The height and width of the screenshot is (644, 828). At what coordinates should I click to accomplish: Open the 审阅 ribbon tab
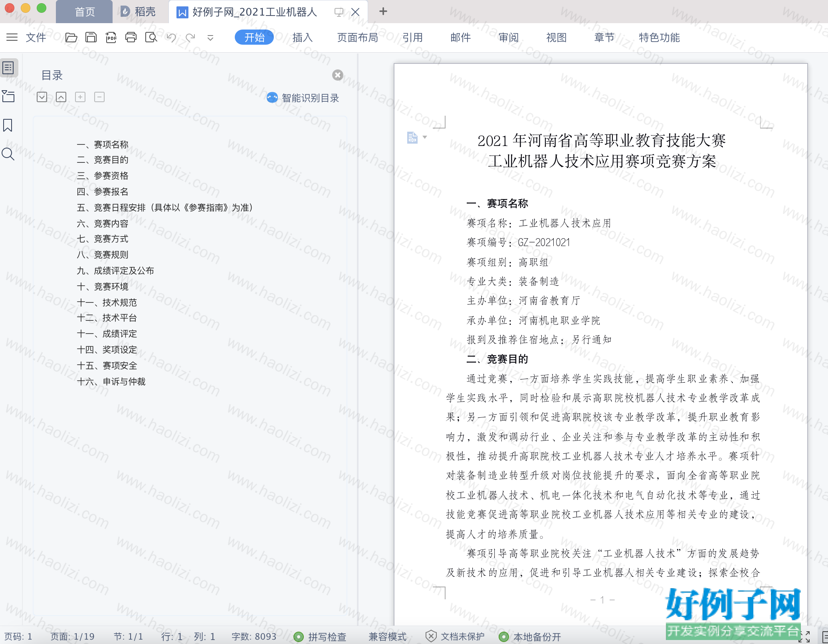pos(508,38)
